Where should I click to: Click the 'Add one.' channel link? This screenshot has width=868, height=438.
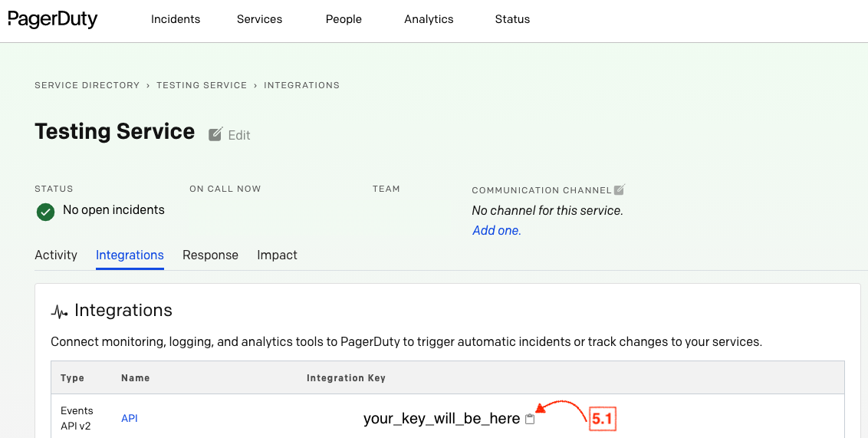(497, 230)
